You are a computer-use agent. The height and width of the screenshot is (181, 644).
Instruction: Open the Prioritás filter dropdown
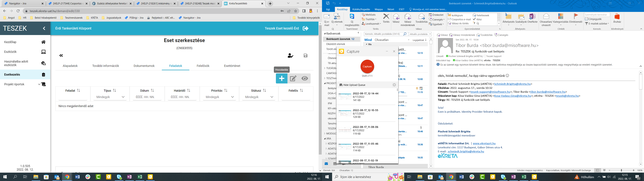[220, 97]
